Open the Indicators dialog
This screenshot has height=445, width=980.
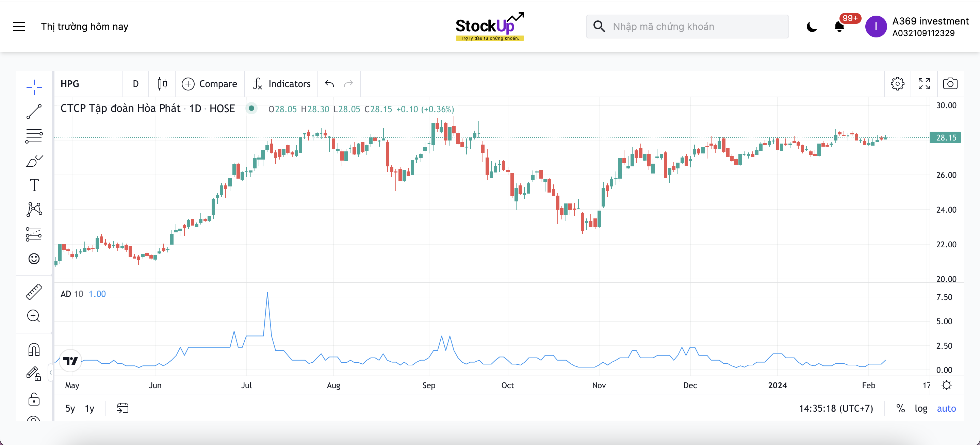coord(281,84)
